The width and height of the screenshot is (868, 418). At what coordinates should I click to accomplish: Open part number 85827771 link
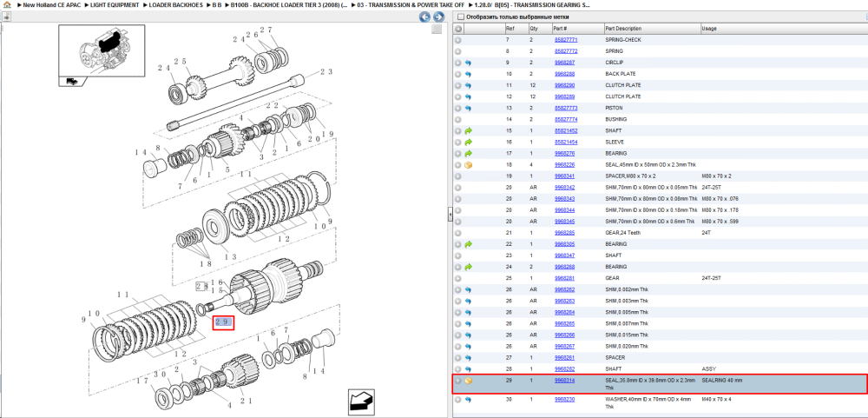click(566, 40)
